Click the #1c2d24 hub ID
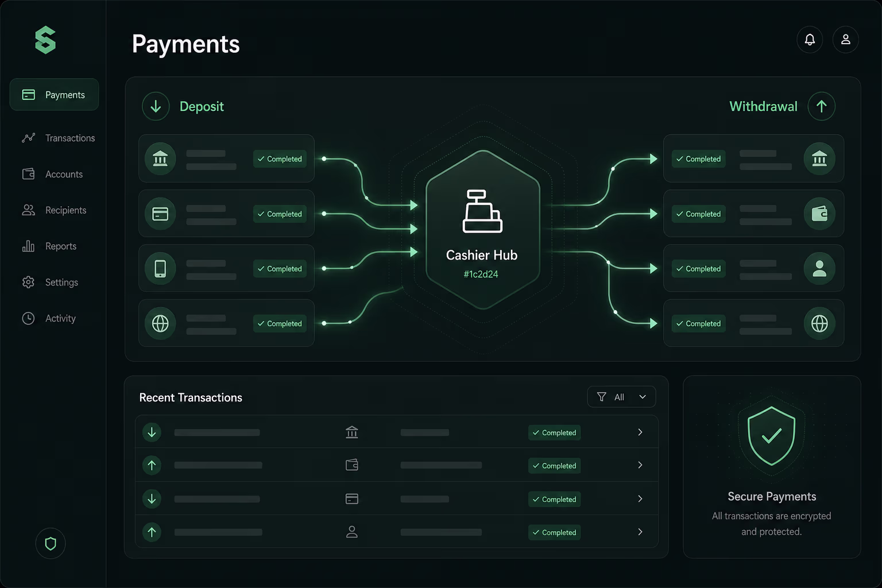This screenshot has height=588, width=882. pos(481,274)
